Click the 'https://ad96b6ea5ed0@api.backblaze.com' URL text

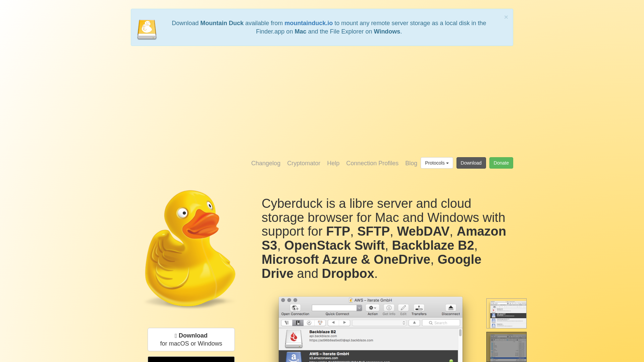coord(341,341)
